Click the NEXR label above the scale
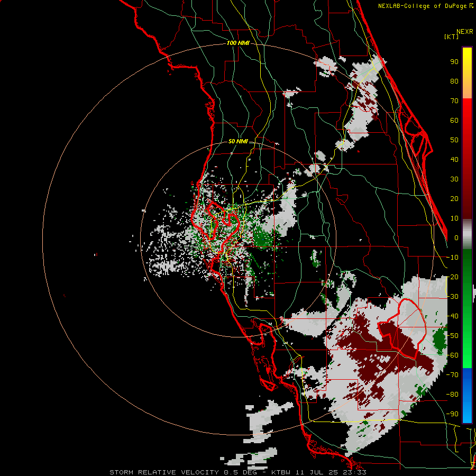Viewport: 476px width, 476px height. (x=465, y=31)
